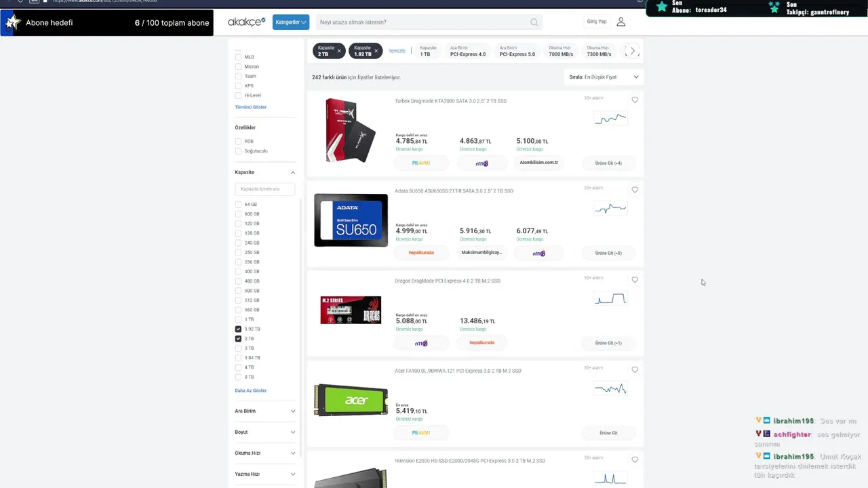Open the PttAVM seller for Turbox SSD
The height and width of the screenshot is (488, 868).
(421, 163)
